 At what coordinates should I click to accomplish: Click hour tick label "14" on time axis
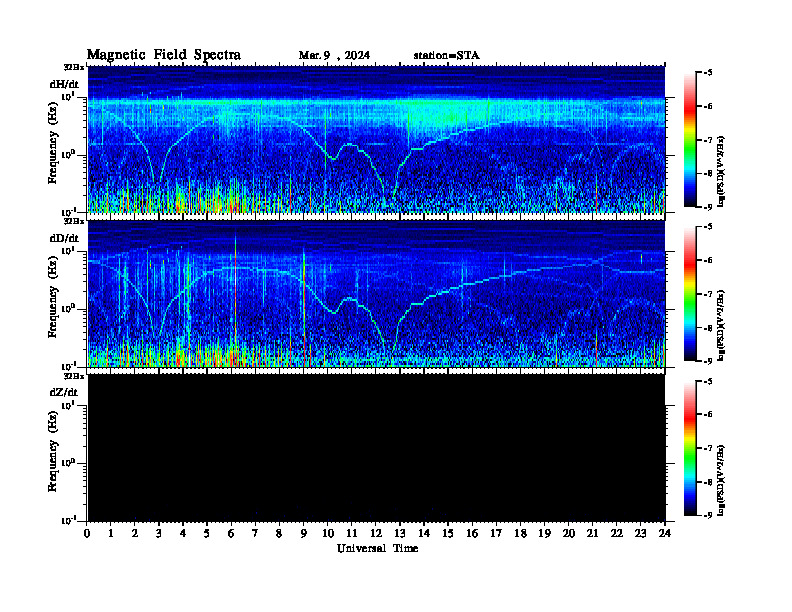tap(424, 533)
